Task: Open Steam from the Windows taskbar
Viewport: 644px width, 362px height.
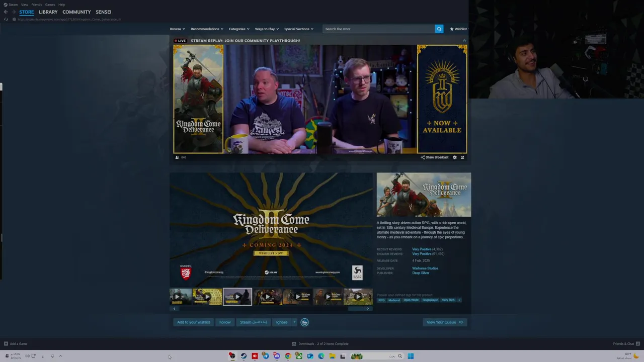Action: [x=244, y=356]
